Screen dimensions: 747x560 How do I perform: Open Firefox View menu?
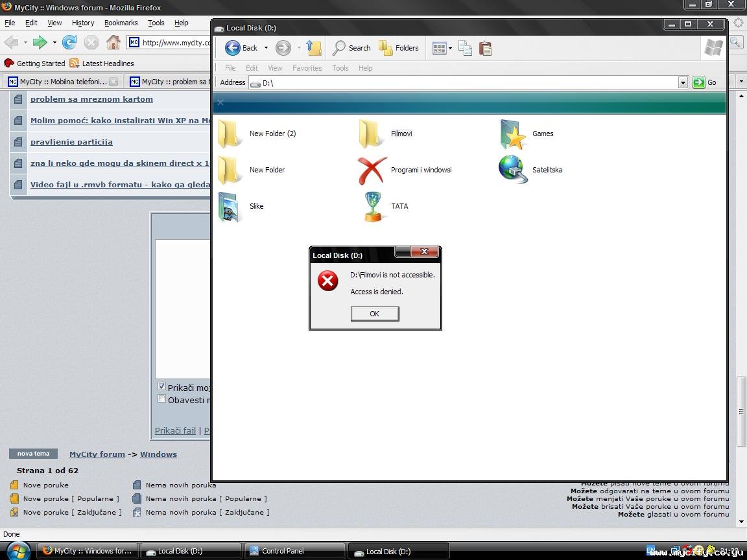54,23
